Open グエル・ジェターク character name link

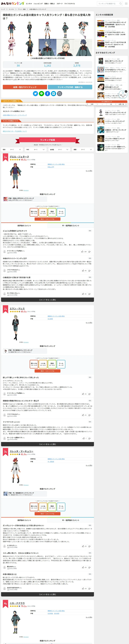coord(19,156)
